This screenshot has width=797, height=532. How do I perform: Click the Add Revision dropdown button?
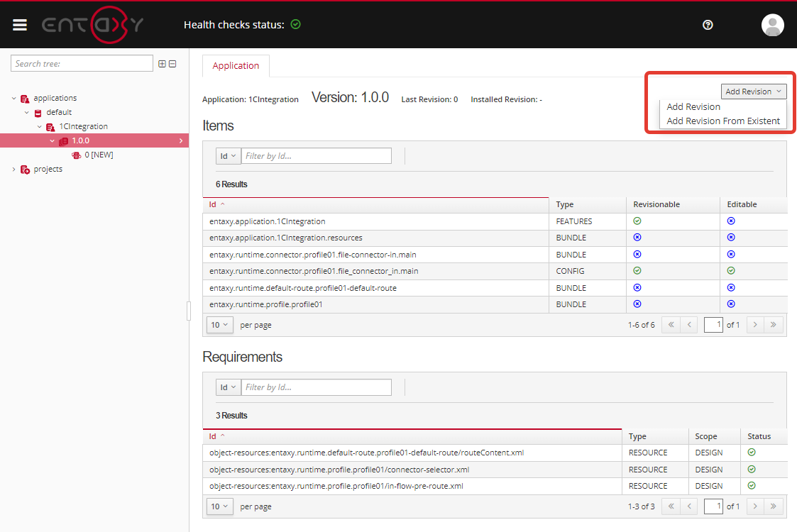pos(753,92)
